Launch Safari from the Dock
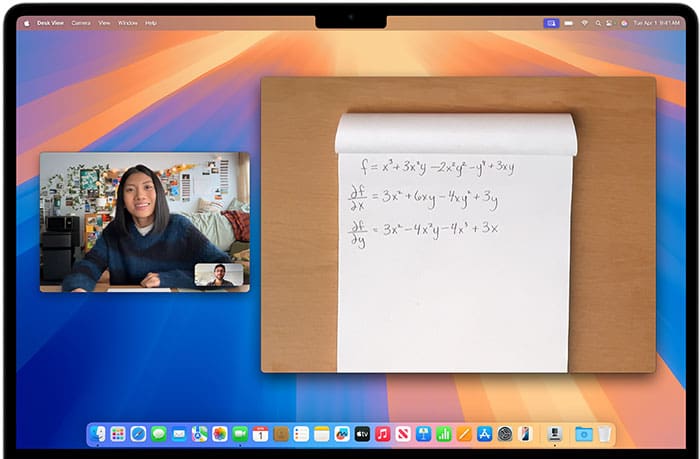The height and width of the screenshot is (459, 700). (x=138, y=434)
